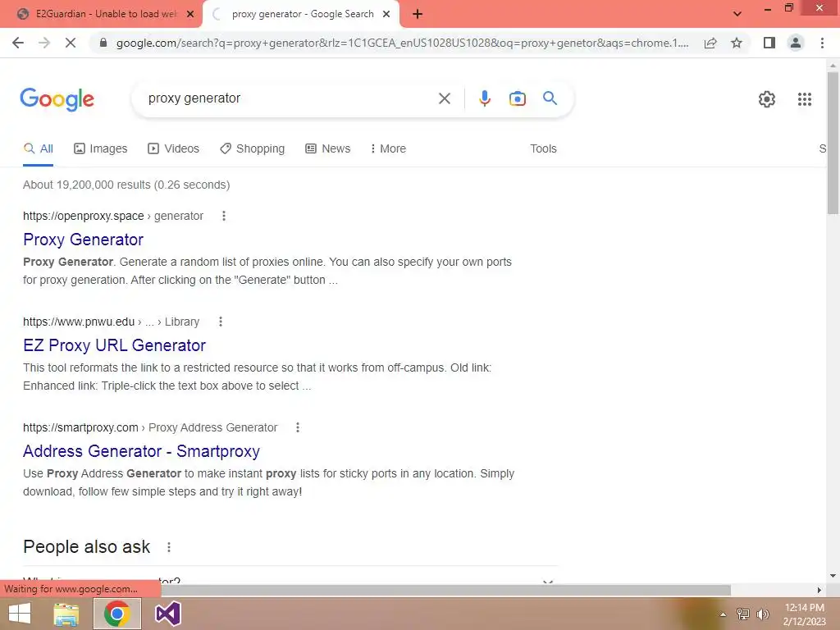The width and height of the screenshot is (840, 630).
Task: Switch to Videos results
Action: pyautogui.click(x=174, y=148)
